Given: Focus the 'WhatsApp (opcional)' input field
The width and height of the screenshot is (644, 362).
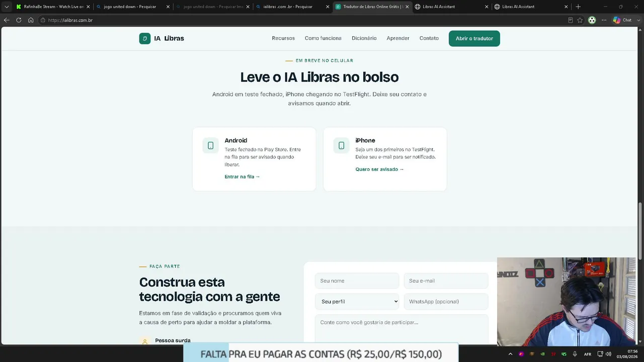Looking at the screenshot, I should (446, 302).
